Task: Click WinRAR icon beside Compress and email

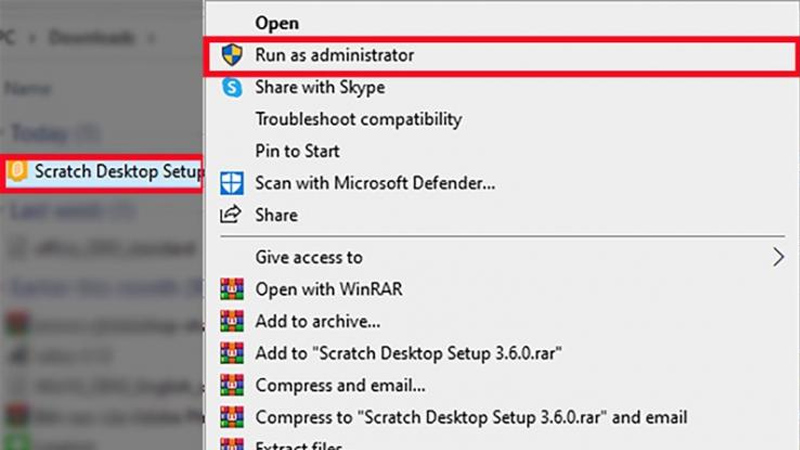Action: click(232, 385)
